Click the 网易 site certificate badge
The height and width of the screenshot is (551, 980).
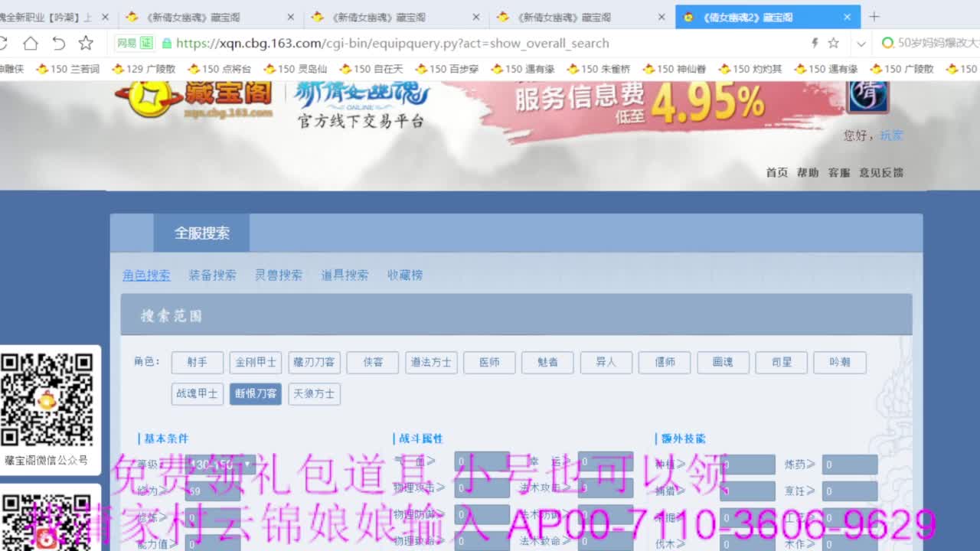[136, 43]
